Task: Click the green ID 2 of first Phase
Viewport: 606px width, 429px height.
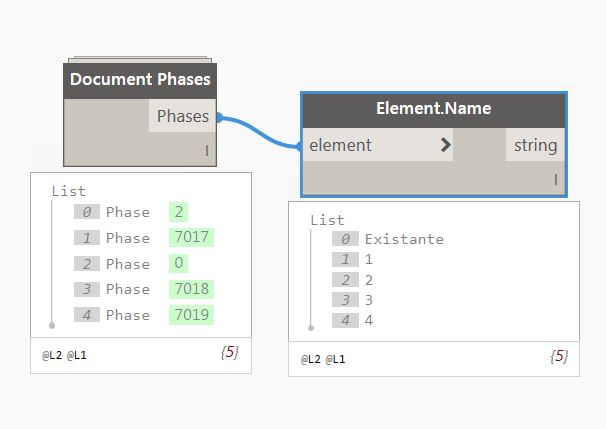Action: [x=178, y=212]
